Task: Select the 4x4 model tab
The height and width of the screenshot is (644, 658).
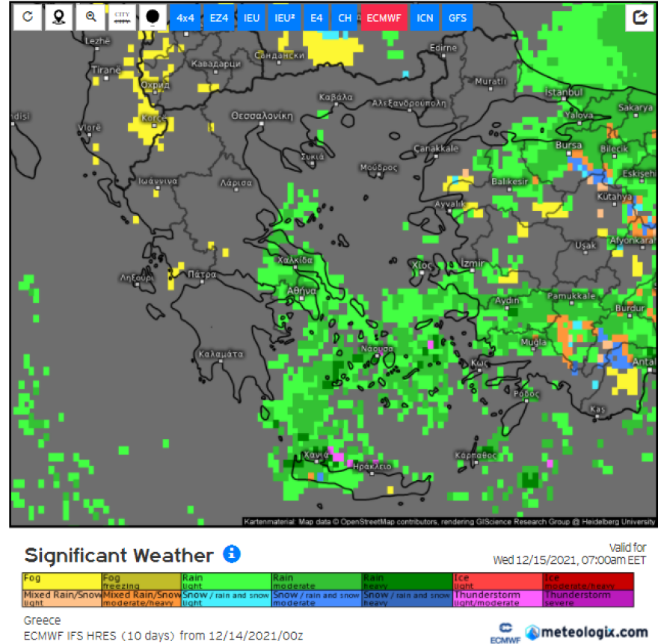Action: 185,18
